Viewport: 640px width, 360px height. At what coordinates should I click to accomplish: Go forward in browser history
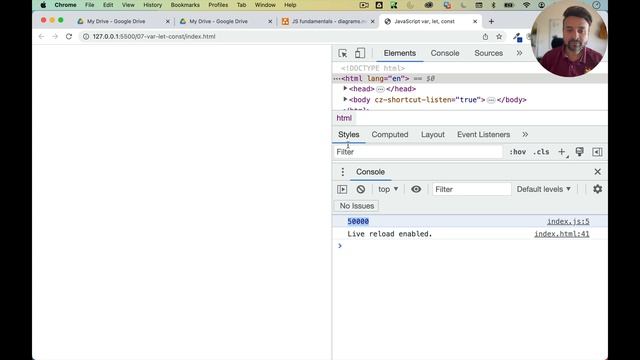point(55,36)
